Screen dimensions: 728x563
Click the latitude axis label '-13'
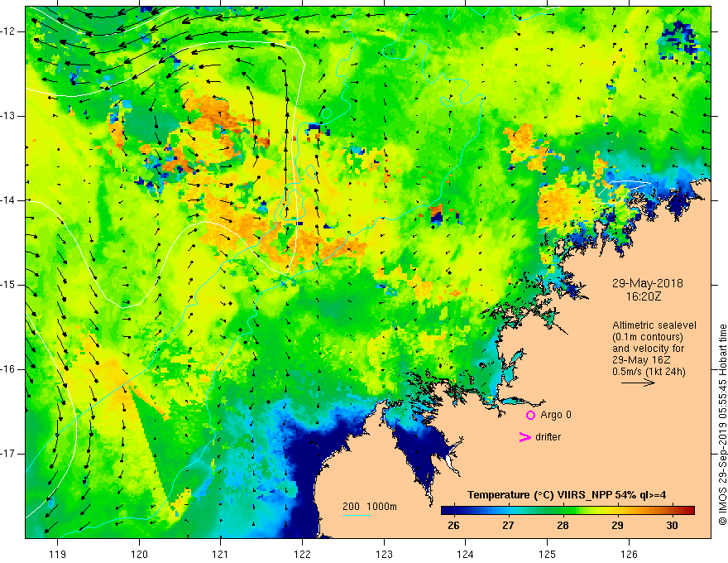9,116
